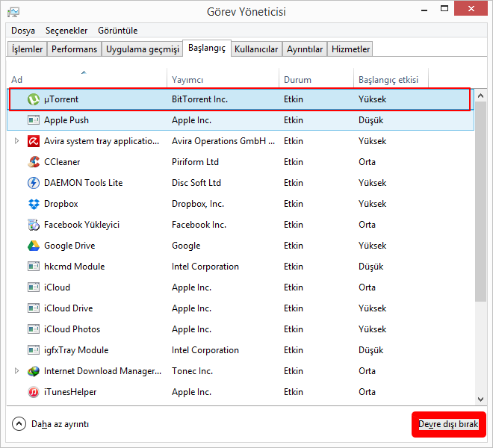Image resolution: width=493 pixels, height=448 pixels.
Task: Select the Internet Download Manager icon
Action: pyautogui.click(x=34, y=371)
